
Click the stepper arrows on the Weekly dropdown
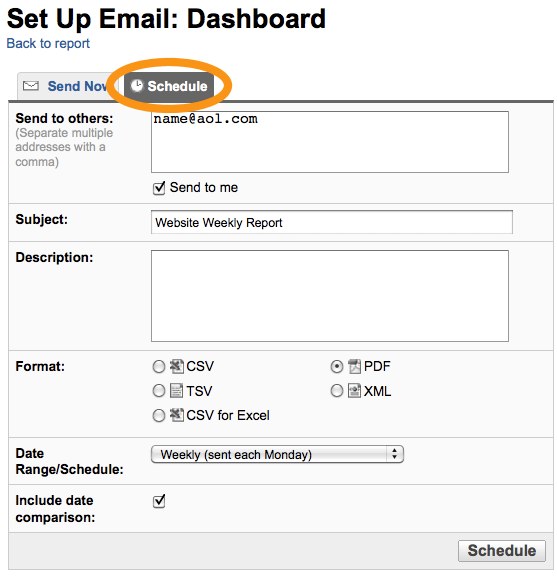pyautogui.click(x=394, y=454)
